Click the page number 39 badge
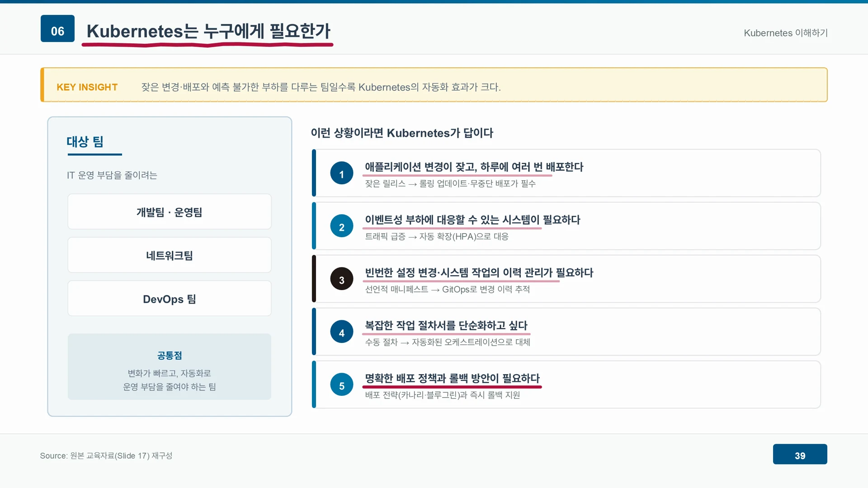Viewport: 868px width, 488px height. coord(800,454)
